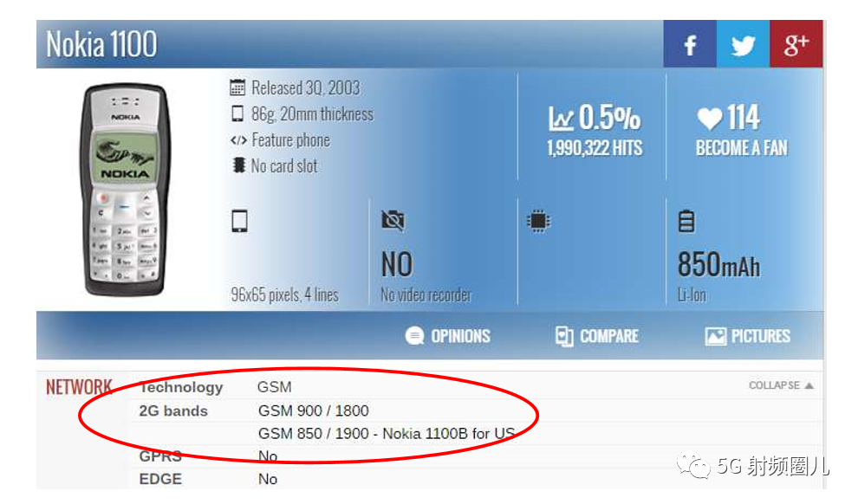Click the popularity chart icon

tap(561, 118)
